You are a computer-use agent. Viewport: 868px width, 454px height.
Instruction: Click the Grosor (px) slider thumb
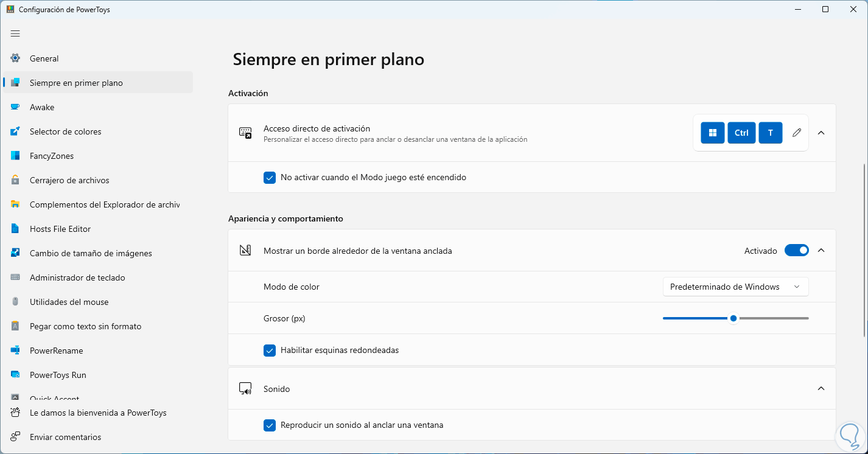click(x=733, y=318)
